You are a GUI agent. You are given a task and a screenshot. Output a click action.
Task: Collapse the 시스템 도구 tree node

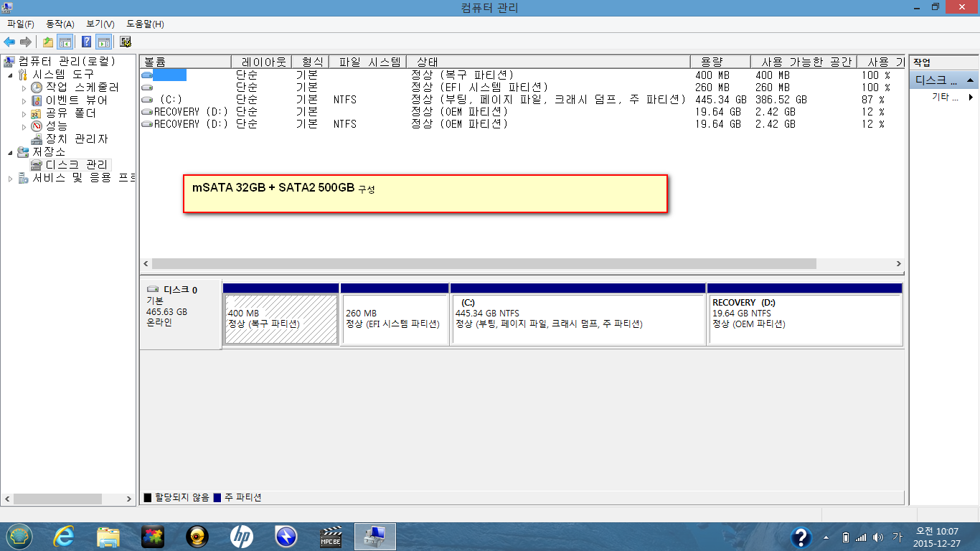click(10, 75)
